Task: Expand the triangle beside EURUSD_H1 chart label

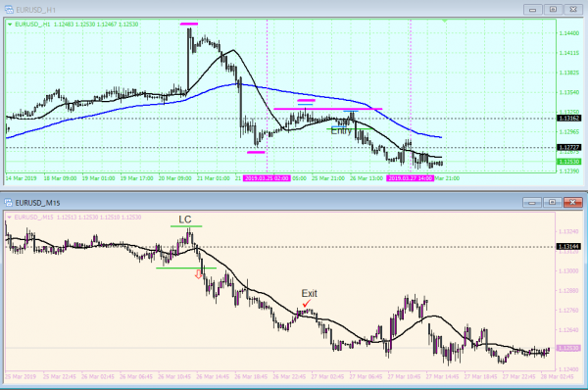Action: (x=10, y=24)
